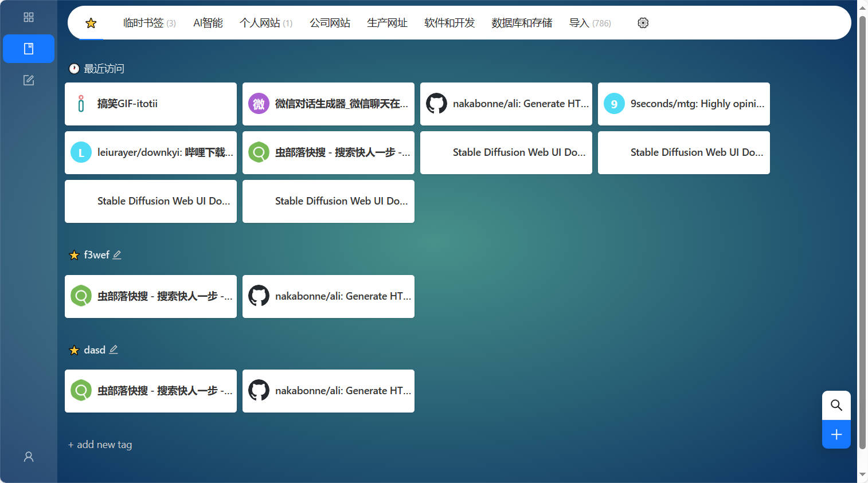Open 虫部落快搜 bookmark under f3wef
This screenshot has width=868, height=483.
[151, 296]
